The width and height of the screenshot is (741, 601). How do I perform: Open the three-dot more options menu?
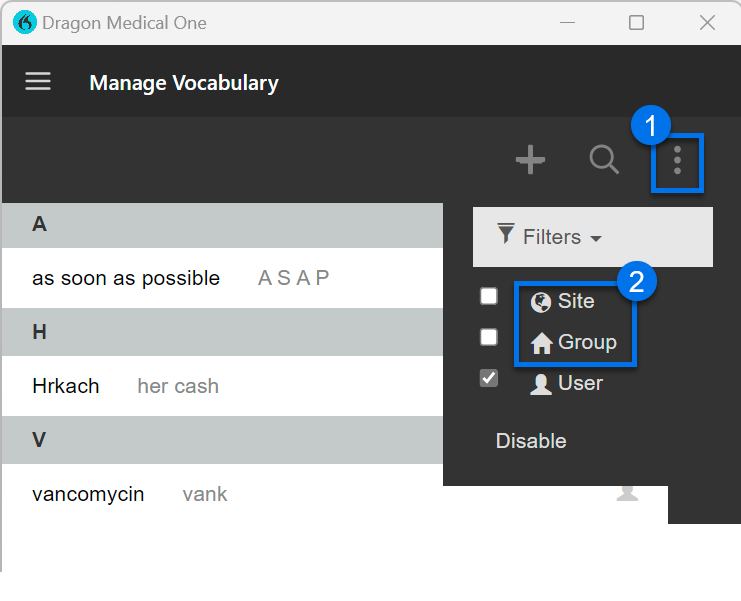pyautogui.click(x=677, y=160)
